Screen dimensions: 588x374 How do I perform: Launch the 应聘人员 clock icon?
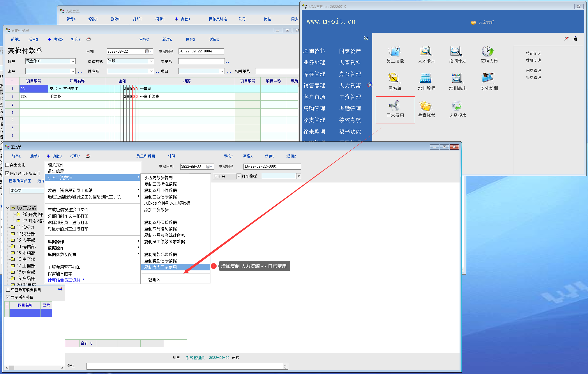(488, 52)
